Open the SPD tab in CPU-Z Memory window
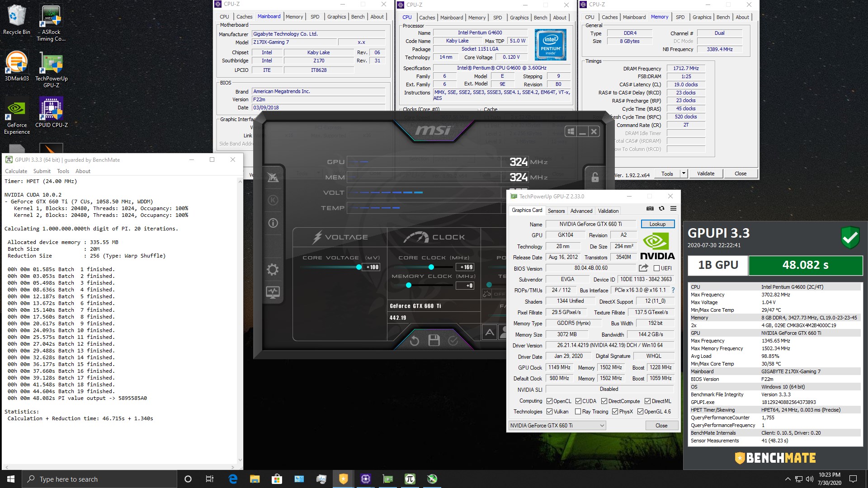 click(680, 17)
